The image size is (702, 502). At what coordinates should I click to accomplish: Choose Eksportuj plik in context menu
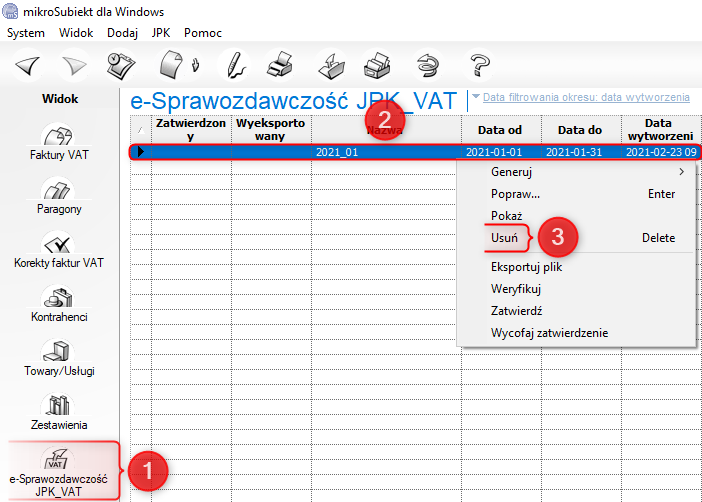577,267
